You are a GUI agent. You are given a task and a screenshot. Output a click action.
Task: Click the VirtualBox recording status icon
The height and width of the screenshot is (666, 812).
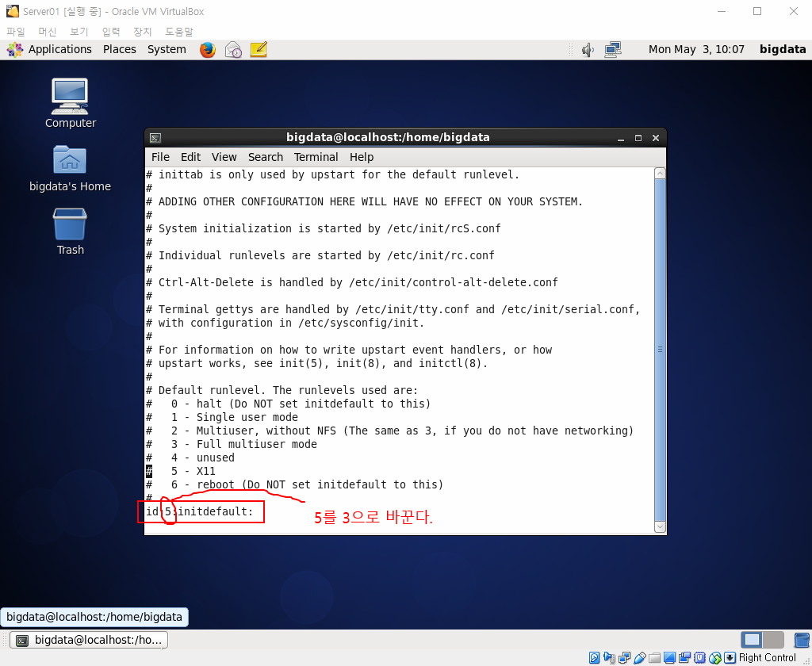click(684, 658)
